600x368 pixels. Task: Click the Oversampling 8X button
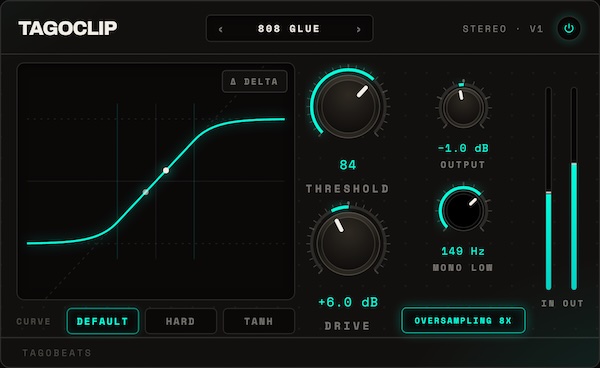pos(463,321)
